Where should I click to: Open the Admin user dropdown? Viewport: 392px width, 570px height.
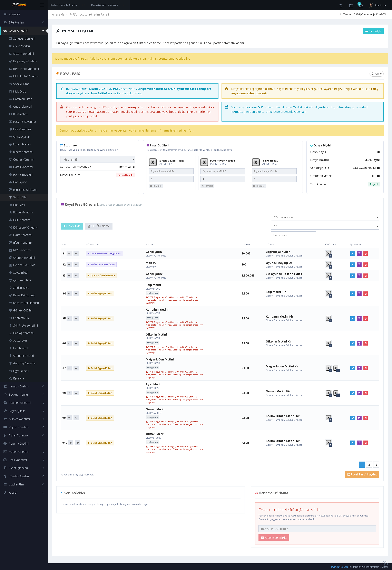(378, 5)
